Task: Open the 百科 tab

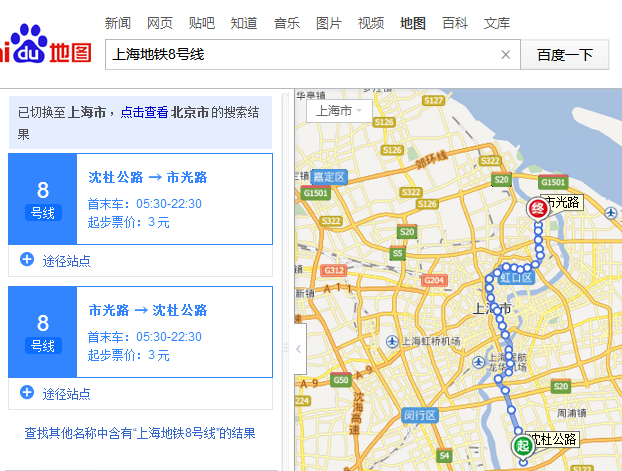Action: click(455, 23)
